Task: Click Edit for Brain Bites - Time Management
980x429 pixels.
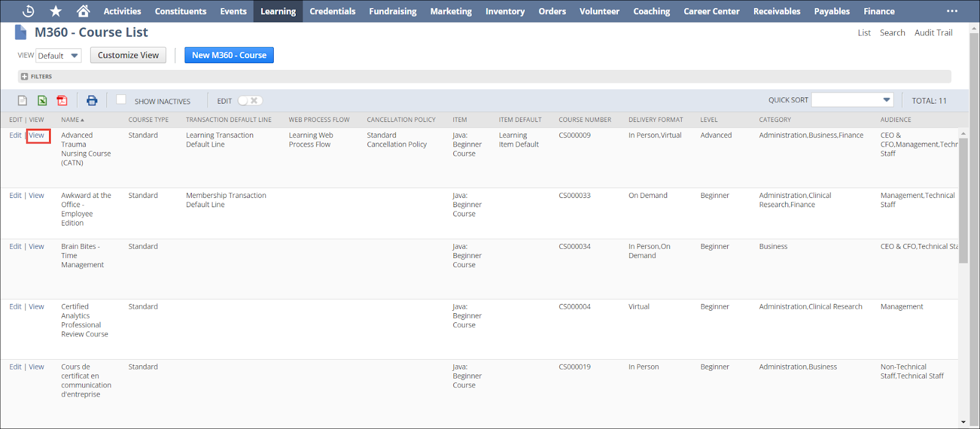Action: (x=15, y=246)
